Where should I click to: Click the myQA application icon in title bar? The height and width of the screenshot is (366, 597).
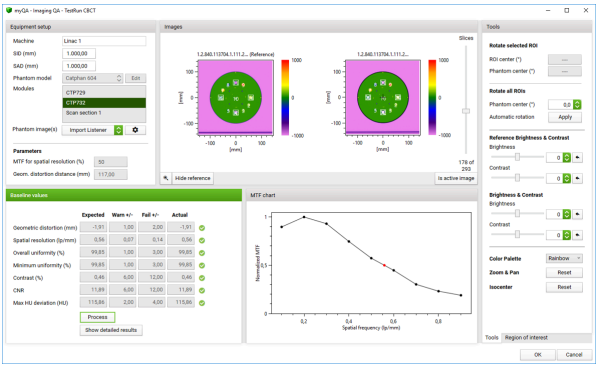coord(9,10)
